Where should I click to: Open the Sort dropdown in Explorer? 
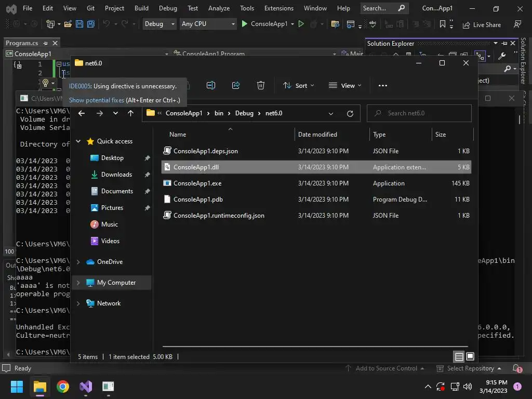coord(299,86)
